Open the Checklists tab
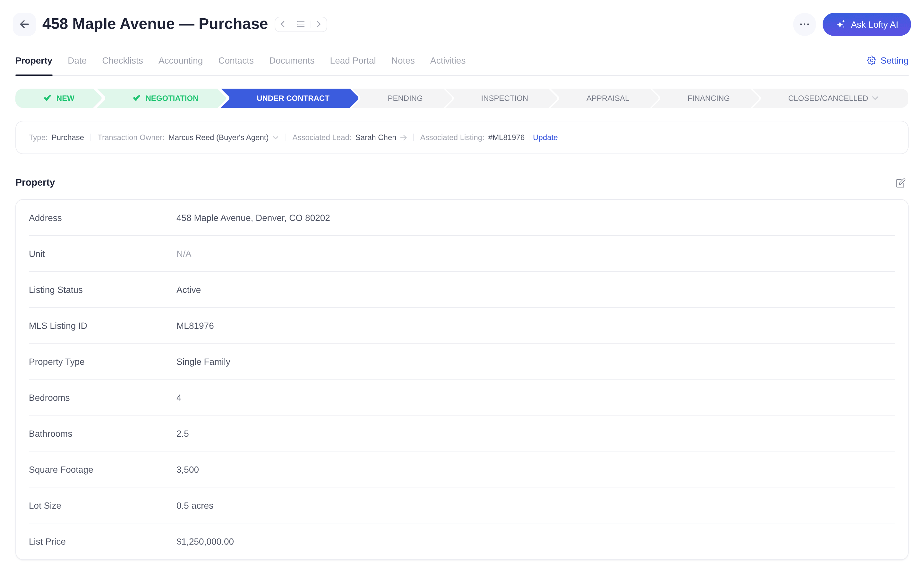This screenshot has height=578, width=924. click(123, 60)
